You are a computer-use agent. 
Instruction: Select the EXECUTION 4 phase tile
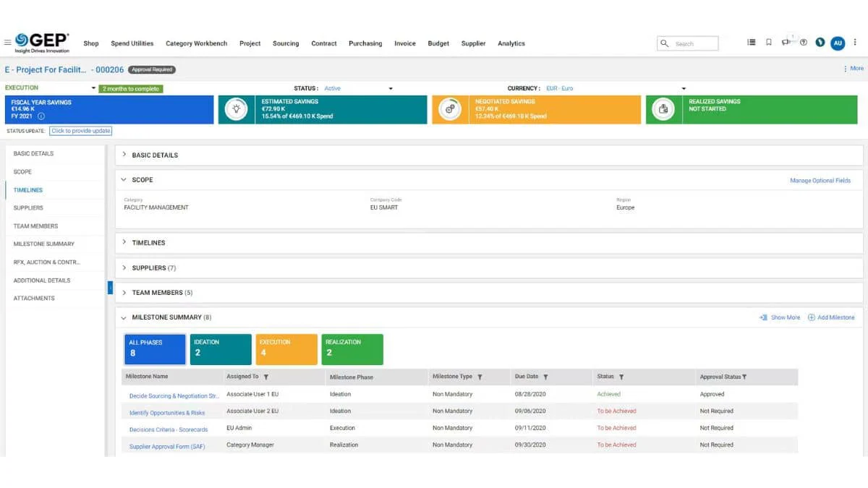coord(286,349)
